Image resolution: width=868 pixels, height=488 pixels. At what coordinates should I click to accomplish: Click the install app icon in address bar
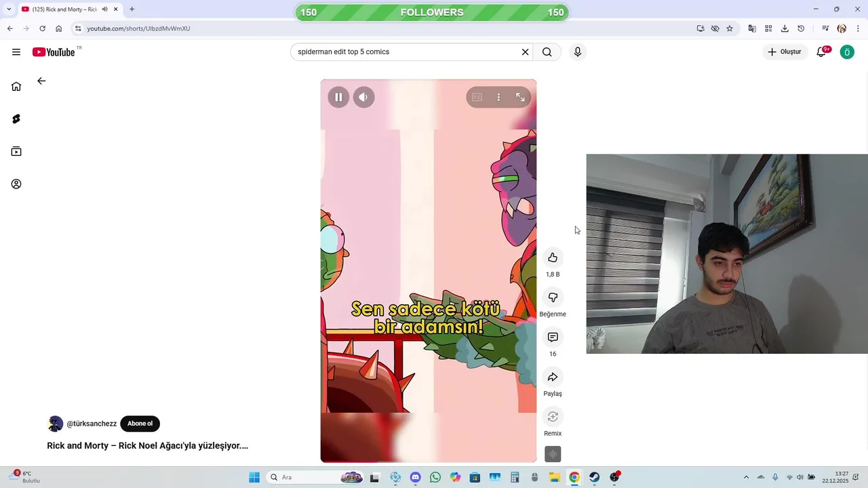pyautogui.click(x=701, y=28)
